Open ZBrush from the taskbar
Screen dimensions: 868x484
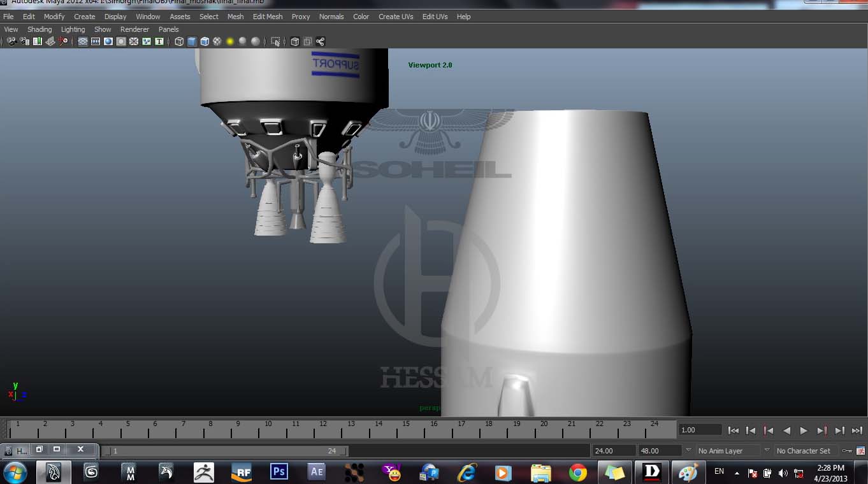pyautogui.click(x=204, y=472)
